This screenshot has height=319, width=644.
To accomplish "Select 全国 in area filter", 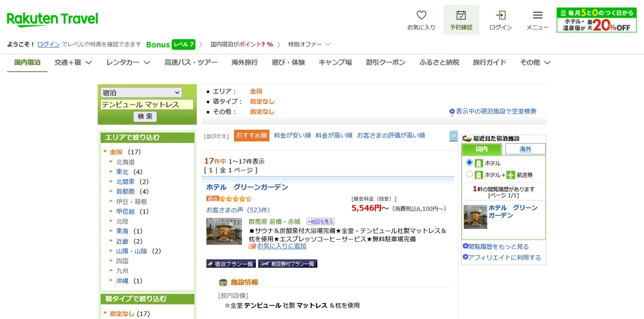I will tap(116, 152).
